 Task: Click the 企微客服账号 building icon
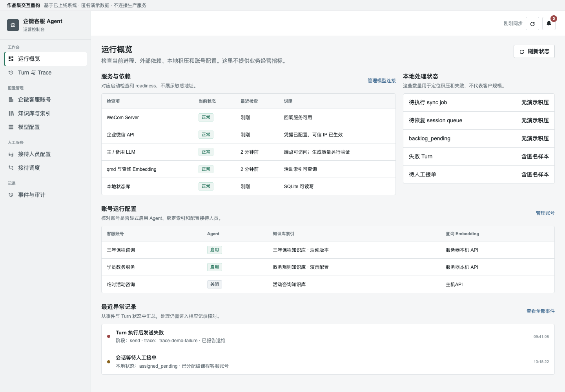point(11,100)
